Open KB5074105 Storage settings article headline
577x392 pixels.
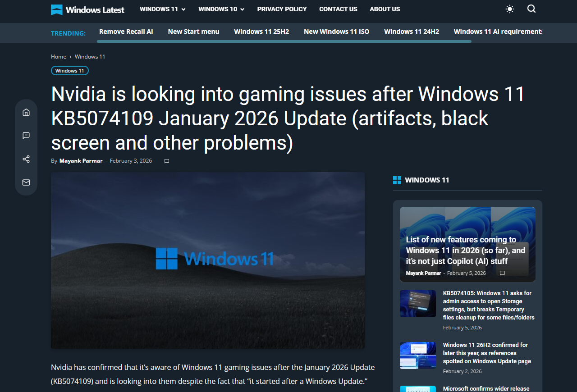[489, 305]
